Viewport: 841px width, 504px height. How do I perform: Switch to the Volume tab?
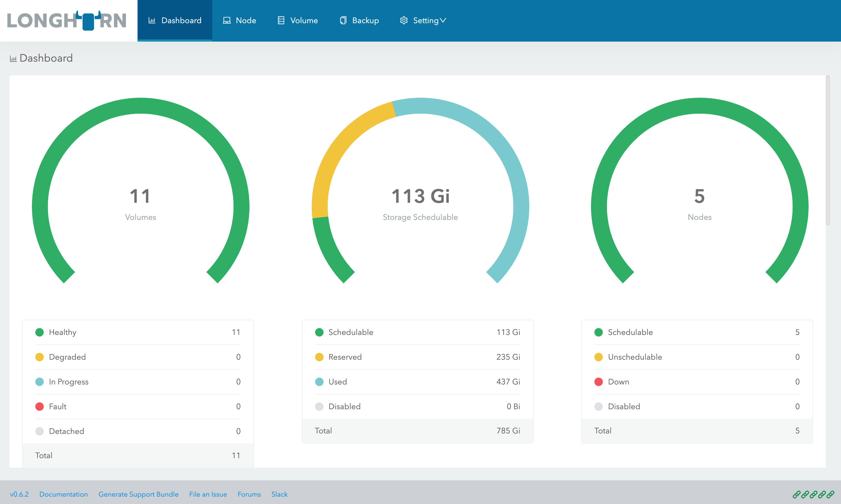tap(304, 20)
